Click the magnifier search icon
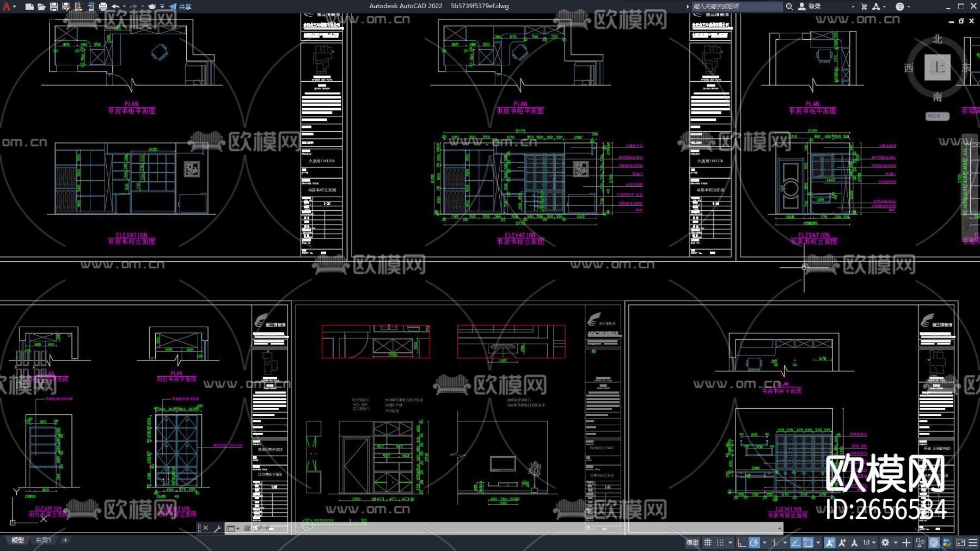Image resolution: width=980 pixels, height=551 pixels. coord(789,7)
